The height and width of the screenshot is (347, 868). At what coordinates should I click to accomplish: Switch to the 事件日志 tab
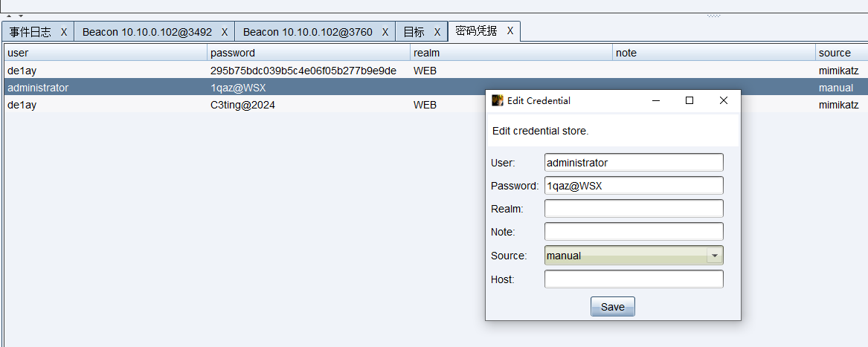[x=30, y=32]
